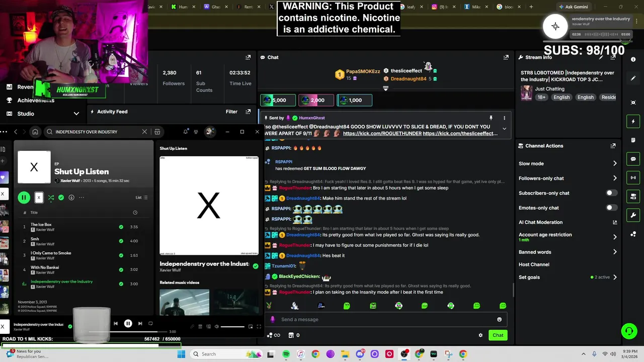
Task: Open Spotify friend activity icon
Action: tap(196, 132)
